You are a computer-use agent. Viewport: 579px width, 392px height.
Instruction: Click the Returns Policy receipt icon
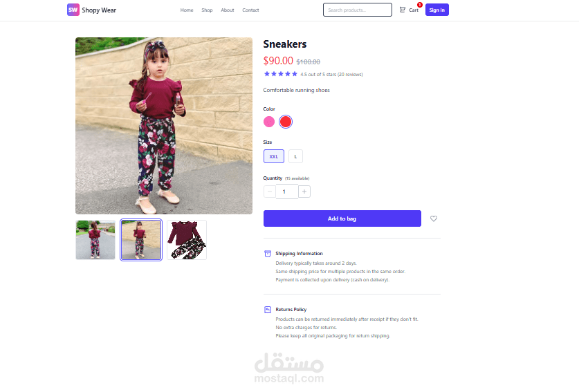[x=268, y=310]
